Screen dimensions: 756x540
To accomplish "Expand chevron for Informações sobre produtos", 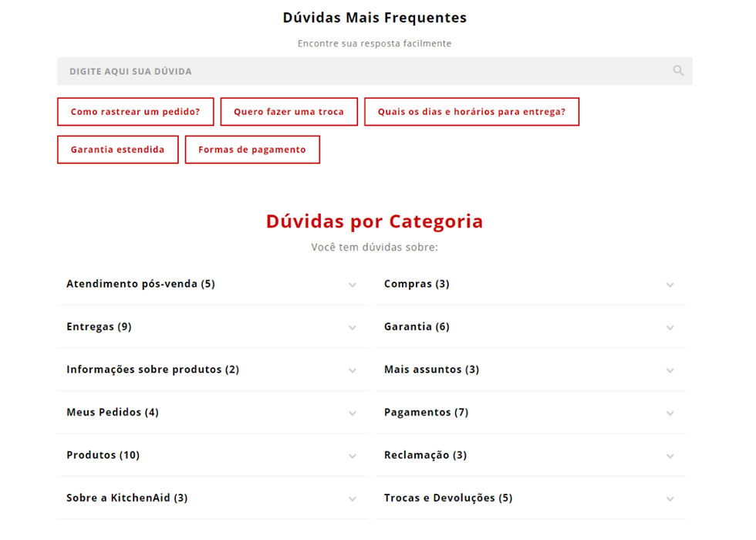I will 353,371.
